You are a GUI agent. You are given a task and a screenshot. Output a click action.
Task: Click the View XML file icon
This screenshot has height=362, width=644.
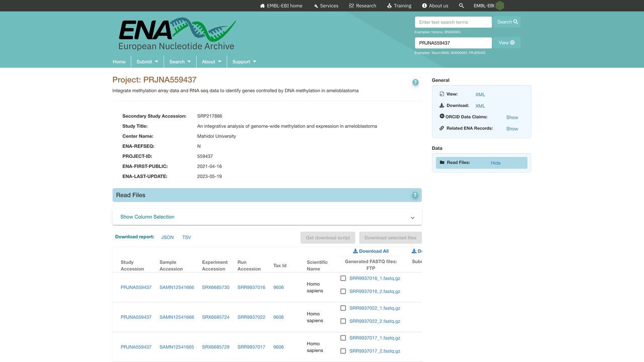point(442,94)
